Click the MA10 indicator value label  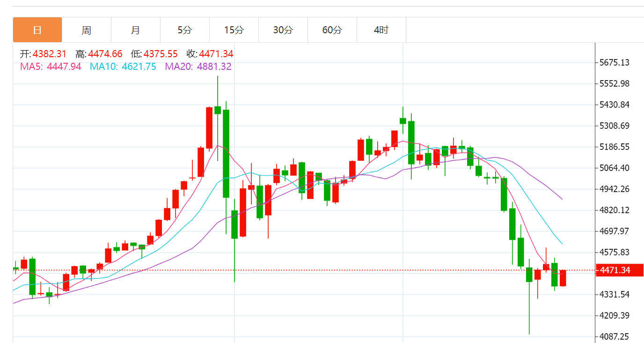(x=123, y=67)
